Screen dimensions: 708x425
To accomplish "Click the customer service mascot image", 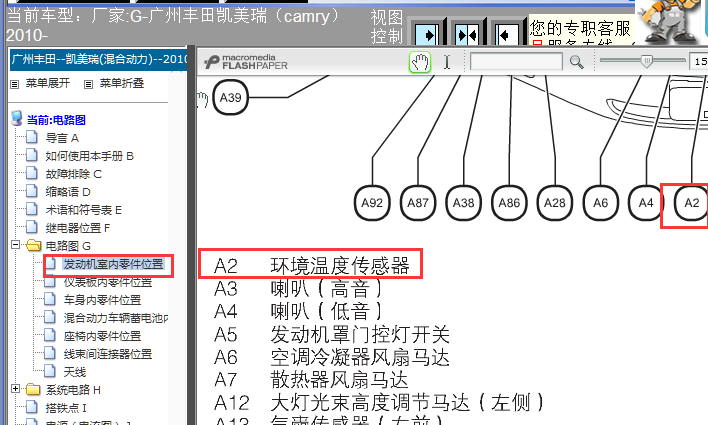I will 668,22.
